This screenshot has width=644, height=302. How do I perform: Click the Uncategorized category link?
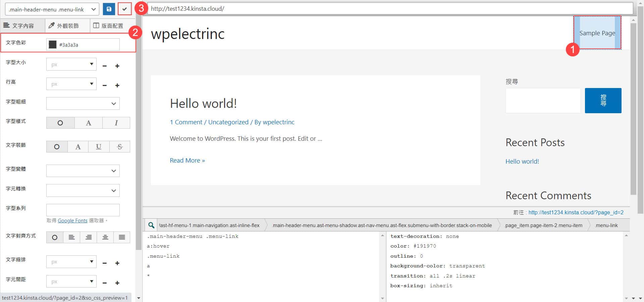pyautogui.click(x=228, y=122)
